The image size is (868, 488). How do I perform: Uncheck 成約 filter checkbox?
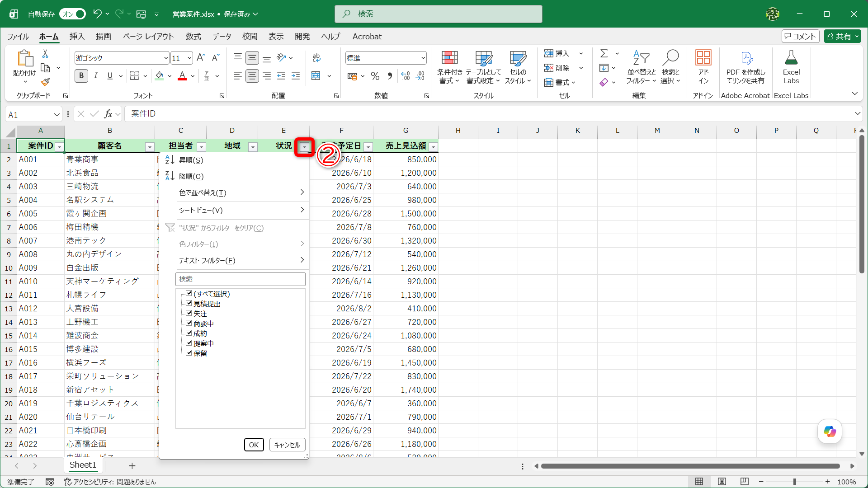pyautogui.click(x=189, y=333)
